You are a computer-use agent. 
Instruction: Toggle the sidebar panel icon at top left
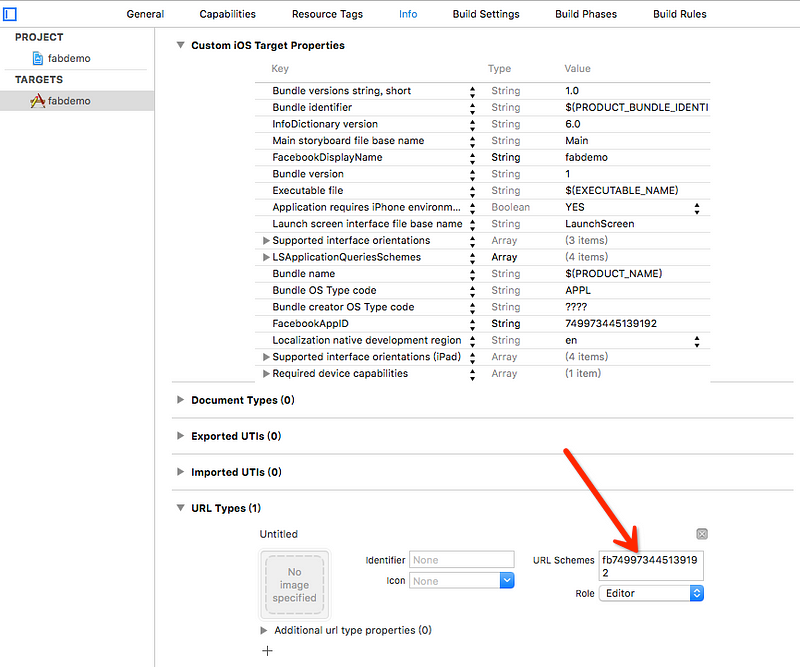(x=10, y=14)
